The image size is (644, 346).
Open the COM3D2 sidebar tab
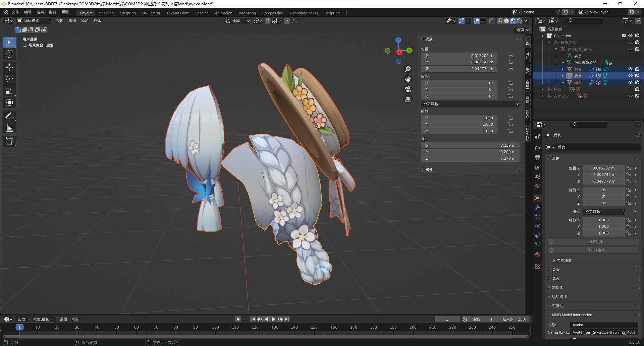[528, 133]
